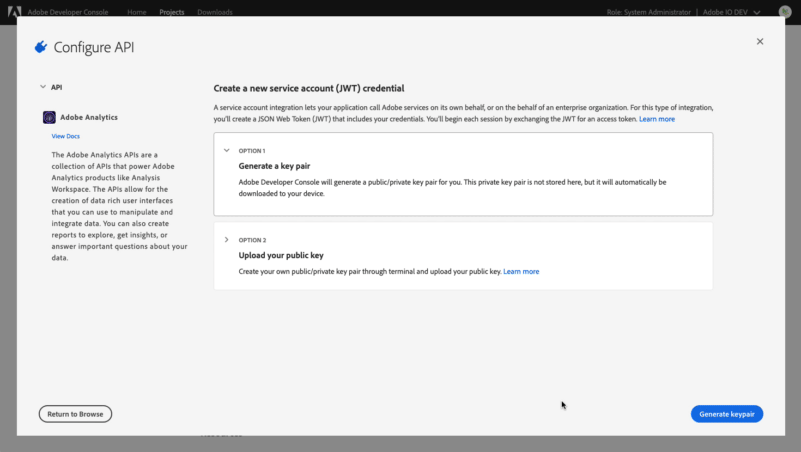
Task: Click the OPTION 2 label
Action: 252,240
